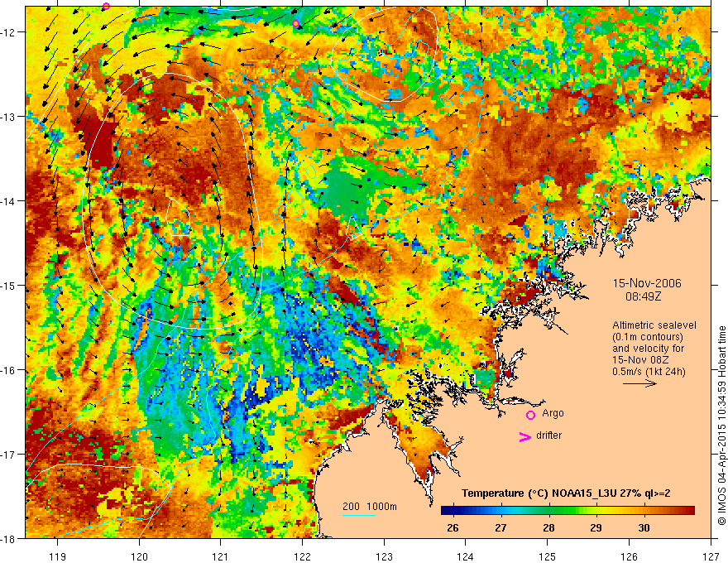Click the magenta drifter legend arrow symbol
This screenshot has width=728, height=563.
[x=524, y=436]
